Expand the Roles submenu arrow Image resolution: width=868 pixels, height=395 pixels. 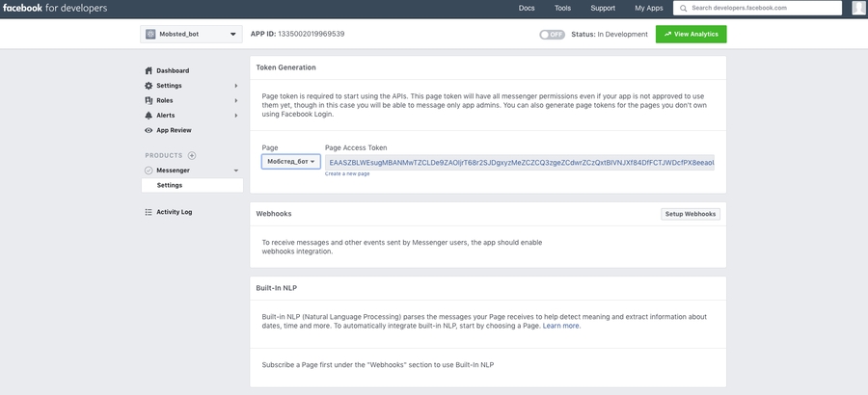coord(236,100)
